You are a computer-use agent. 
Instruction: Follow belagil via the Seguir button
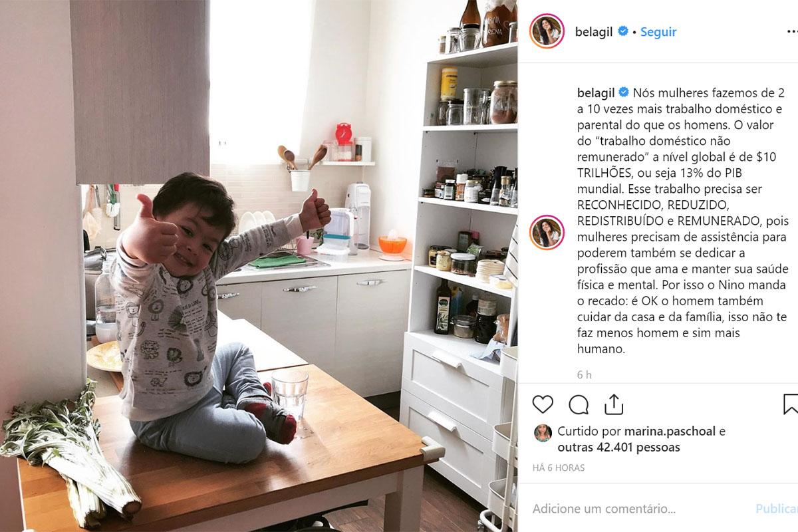pyautogui.click(x=658, y=31)
